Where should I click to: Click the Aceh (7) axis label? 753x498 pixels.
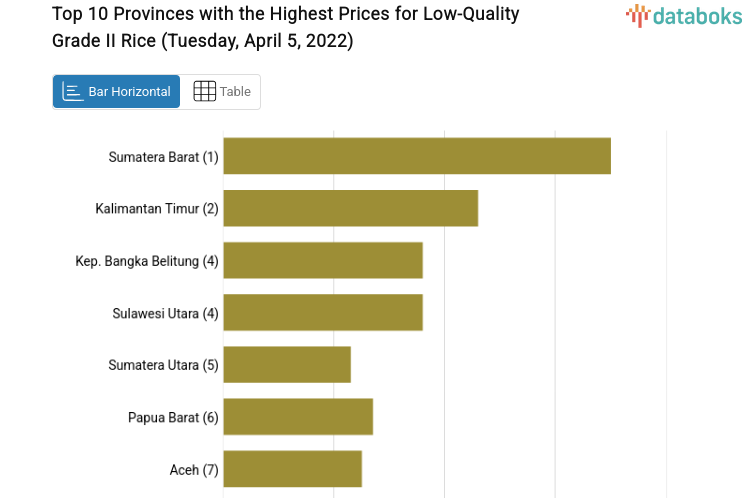tap(194, 469)
